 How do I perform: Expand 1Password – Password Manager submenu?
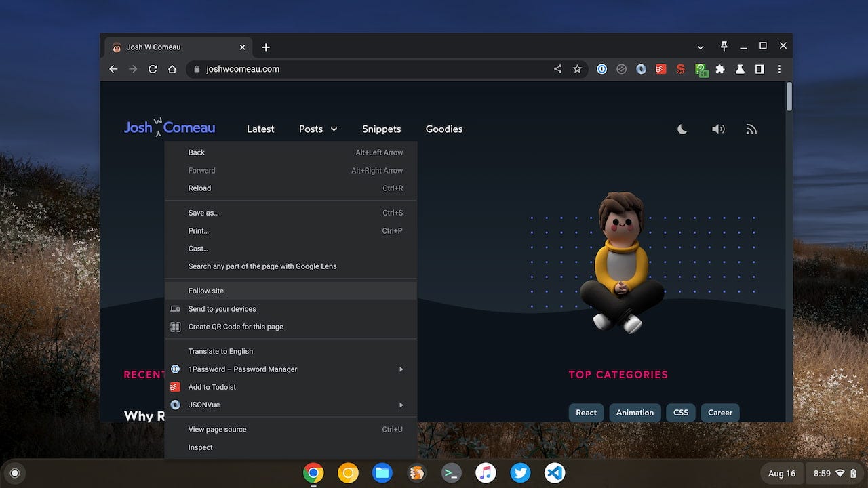coord(290,369)
